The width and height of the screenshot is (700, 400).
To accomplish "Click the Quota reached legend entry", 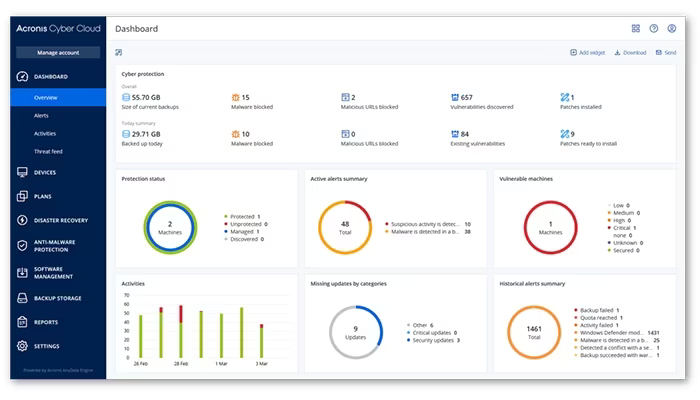I will click(598, 317).
